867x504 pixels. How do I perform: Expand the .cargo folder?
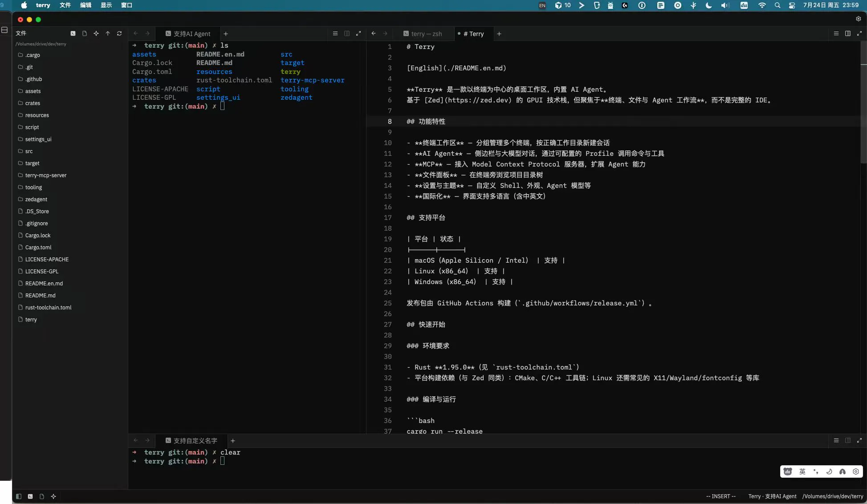click(70, 55)
